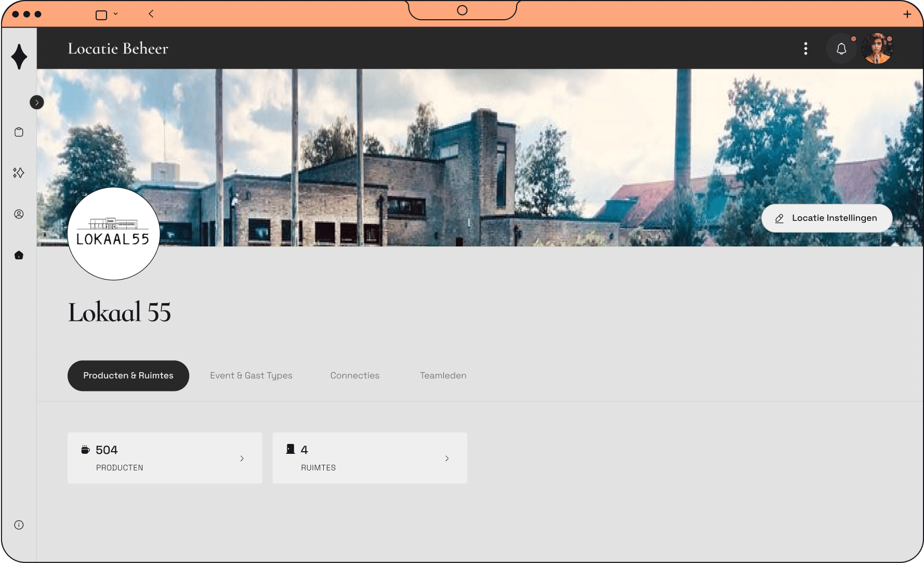Click the Lokaal 55 round logo

tap(113, 234)
